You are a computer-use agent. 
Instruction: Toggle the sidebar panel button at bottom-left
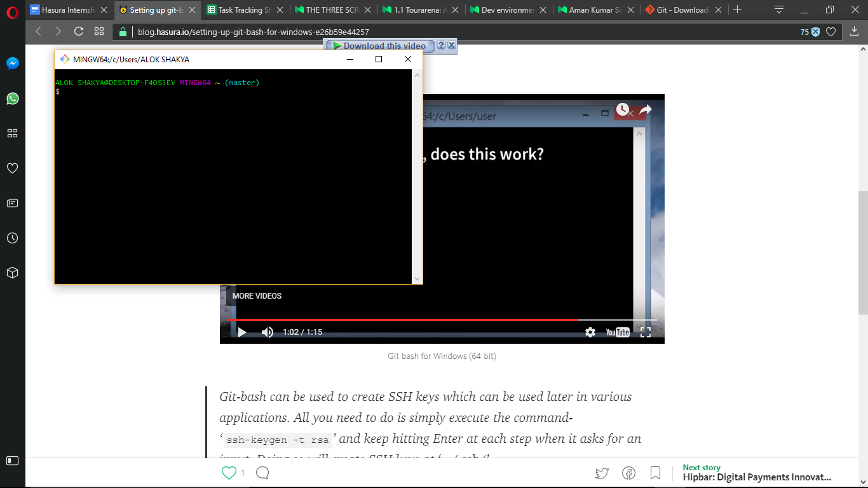click(x=12, y=461)
